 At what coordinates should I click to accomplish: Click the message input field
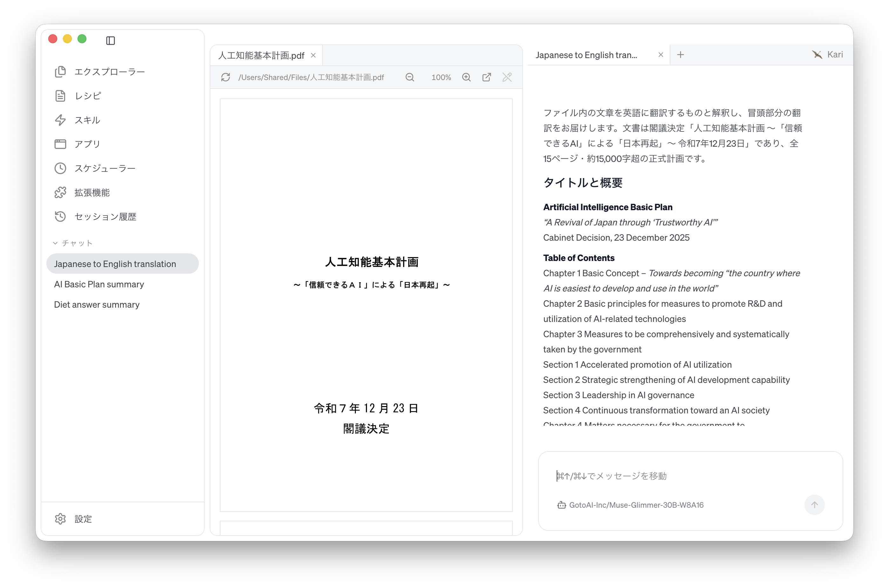(x=690, y=476)
